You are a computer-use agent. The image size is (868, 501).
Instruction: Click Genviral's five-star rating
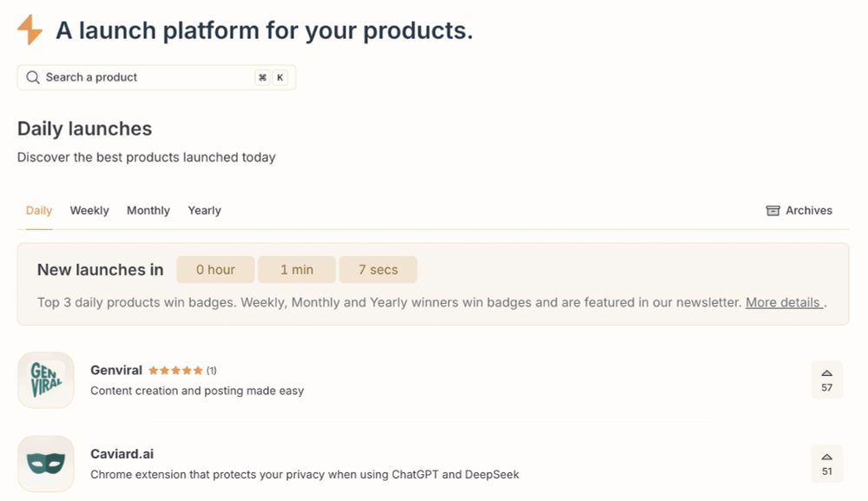175,371
